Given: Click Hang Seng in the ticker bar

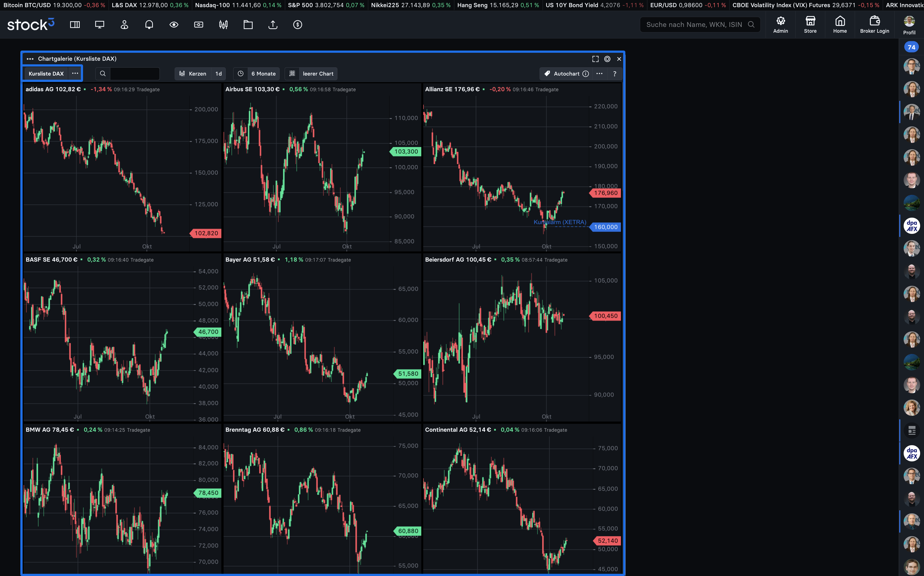Looking at the screenshot, I should (x=498, y=5).
